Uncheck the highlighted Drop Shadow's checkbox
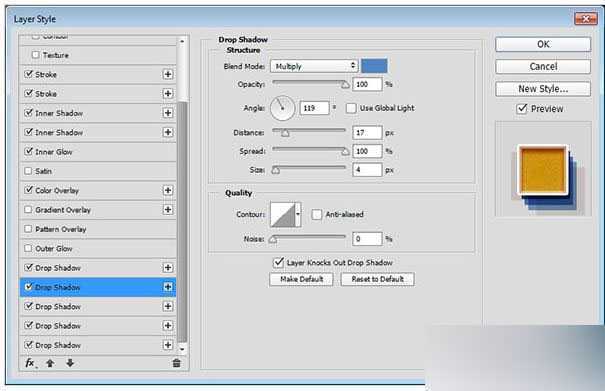The width and height of the screenshot is (605, 391). pos(28,287)
